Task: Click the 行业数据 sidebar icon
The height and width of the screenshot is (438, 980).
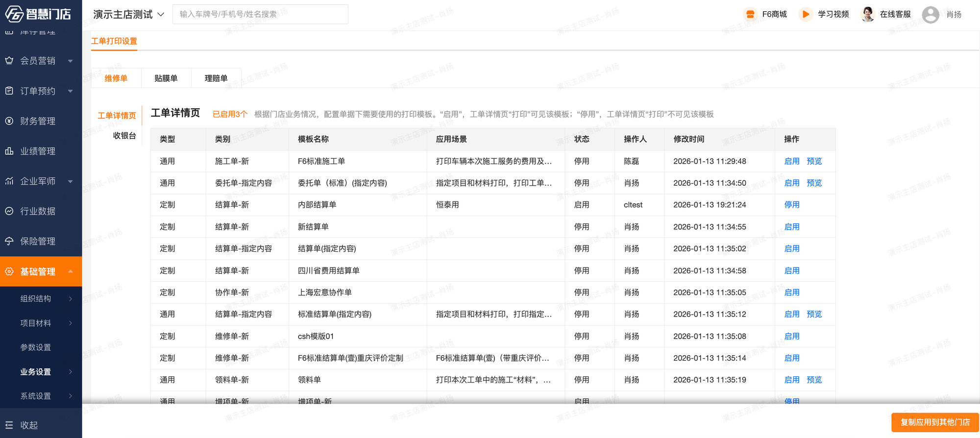Action: coord(9,211)
